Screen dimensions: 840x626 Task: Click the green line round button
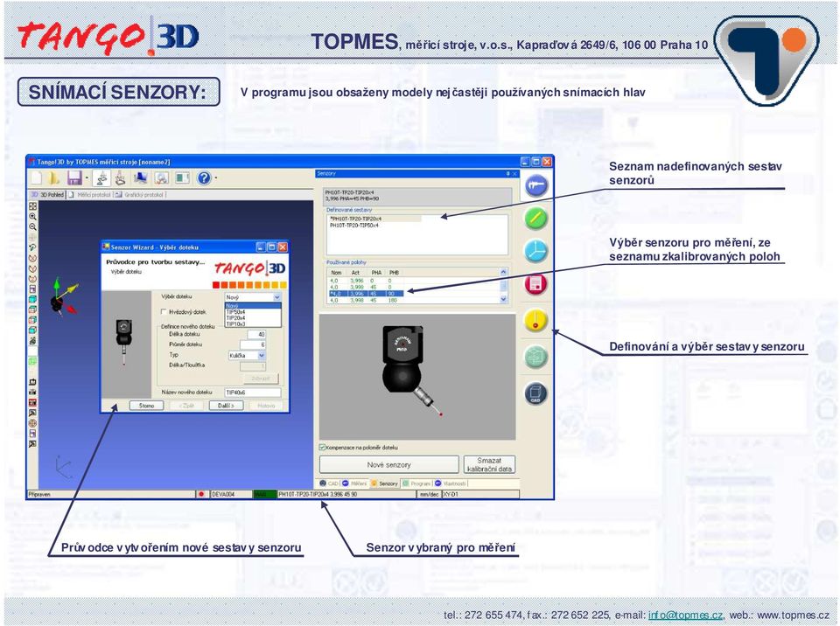tap(535, 218)
